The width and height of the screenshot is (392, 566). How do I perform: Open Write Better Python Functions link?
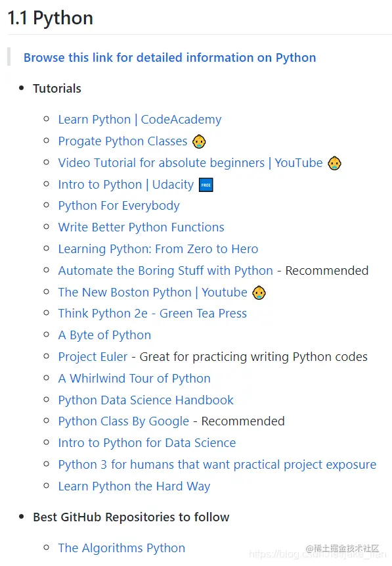141,227
